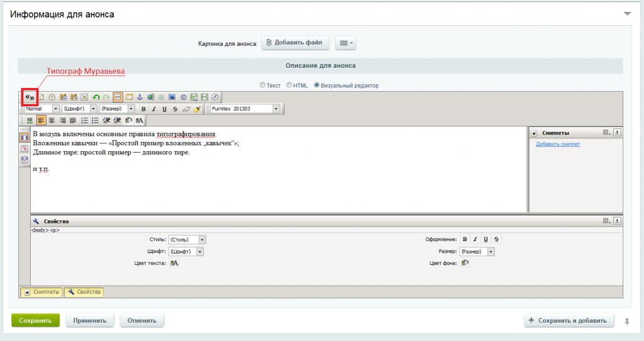Switch editor mode to HTML
The width and height of the screenshot is (644, 341).
click(289, 85)
